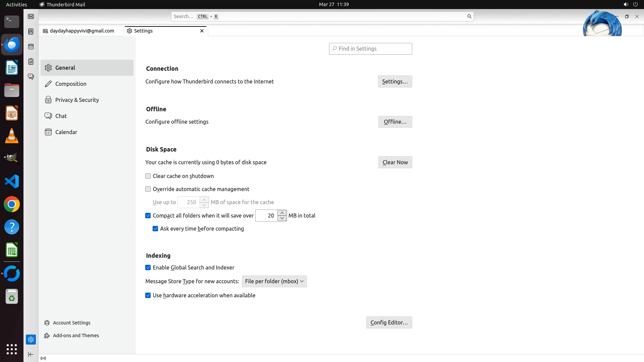
Task: Open the Mail space icon
Action: [31, 16]
